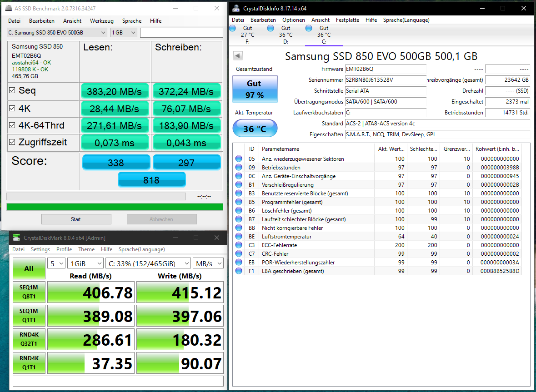536x392 pixels.
Task: Open the drive selection dropdown in AS SSD
Action: [57, 32]
